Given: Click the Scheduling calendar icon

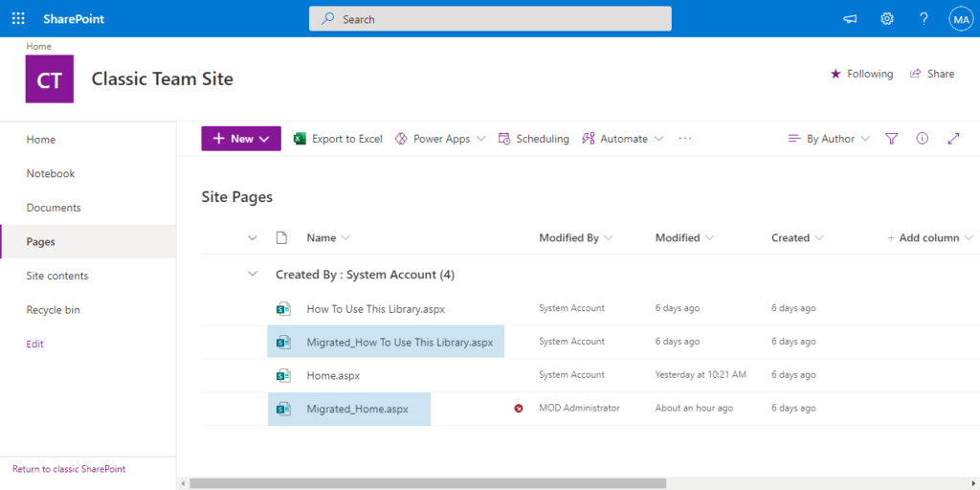Looking at the screenshot, I should [x=504, y=139].
